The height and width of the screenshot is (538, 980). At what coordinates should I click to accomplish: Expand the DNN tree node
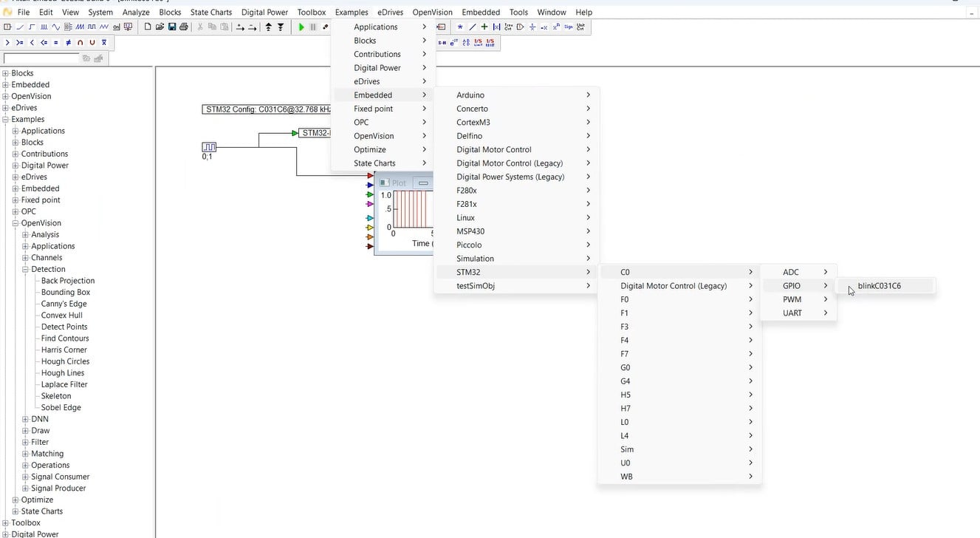(x=26, y=419)
